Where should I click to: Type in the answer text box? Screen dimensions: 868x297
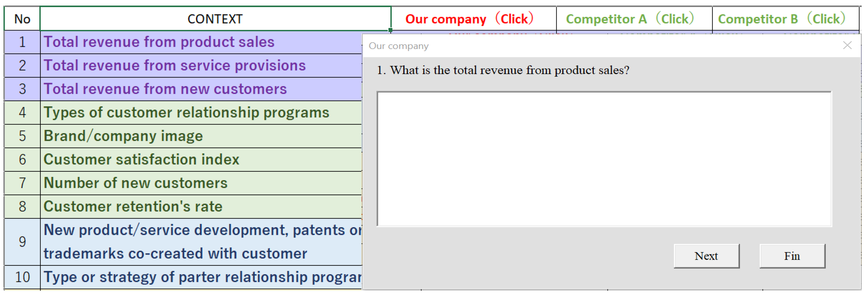[604, 159]
